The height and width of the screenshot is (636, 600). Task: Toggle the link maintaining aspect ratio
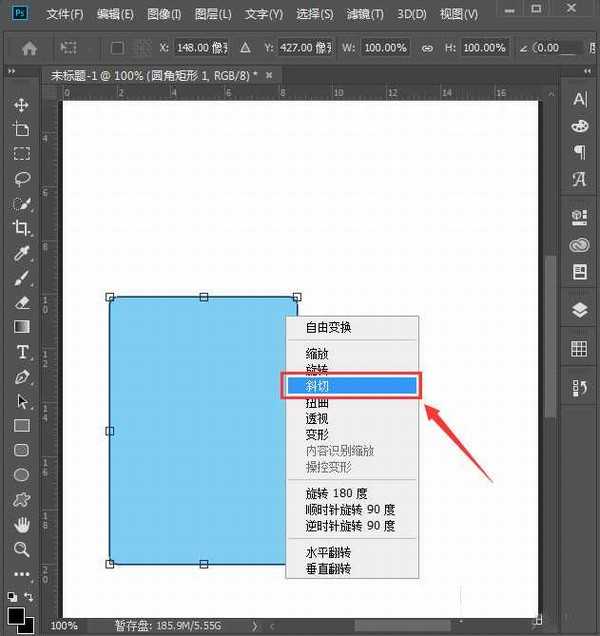coord(427,48)
